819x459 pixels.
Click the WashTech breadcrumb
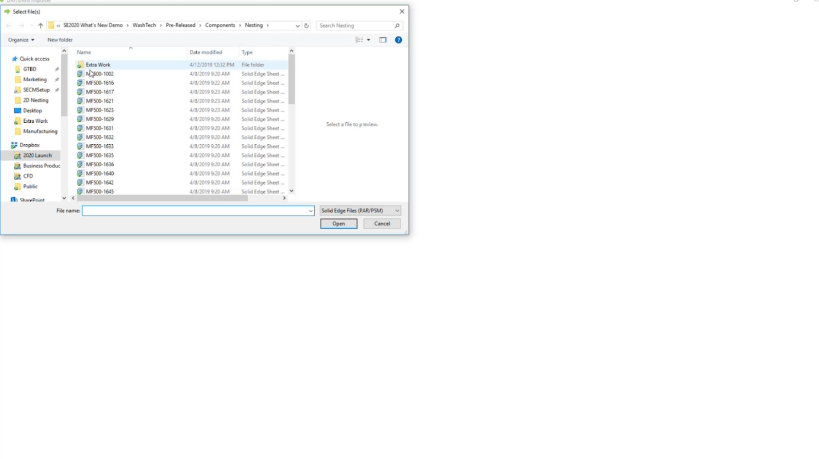coord(144,26)
